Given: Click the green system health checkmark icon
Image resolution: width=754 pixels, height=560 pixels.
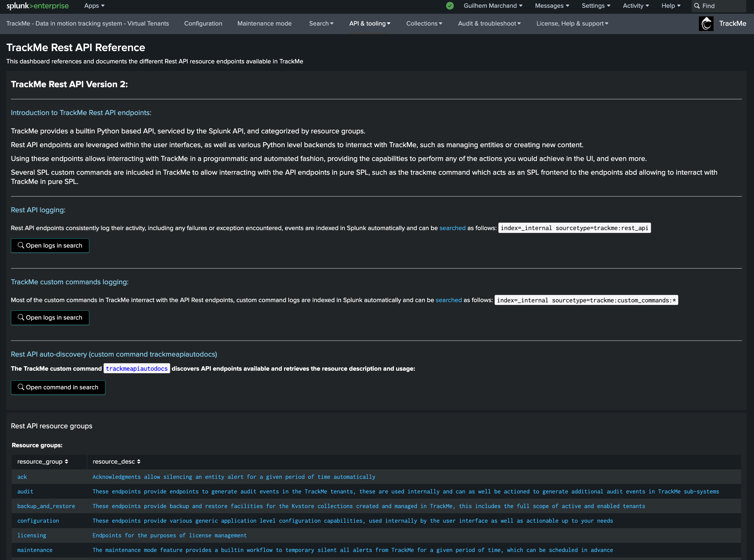Looking at the screenshot, I should click(450, 6).
